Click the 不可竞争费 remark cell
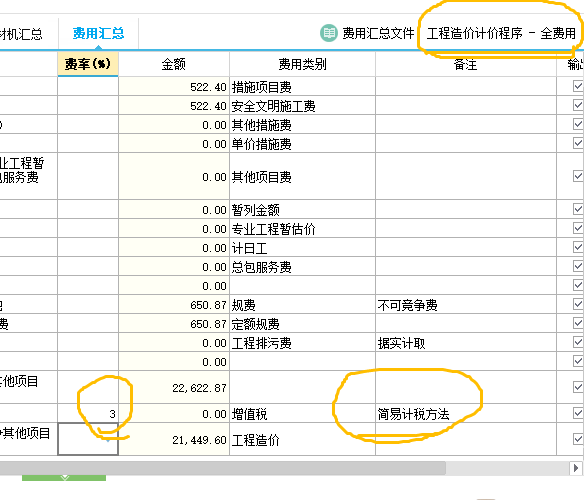Image resolution: width=584 pixels, height=500 pixels. coord(466,305)
